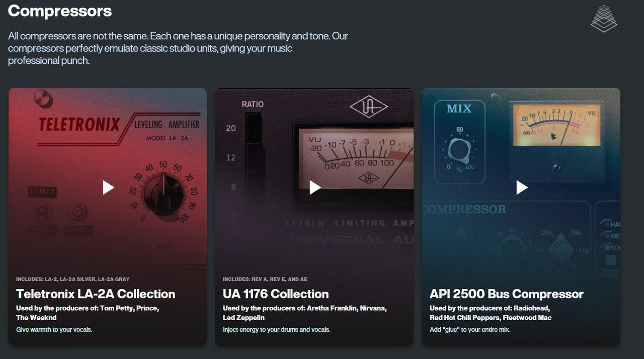Open the Teletronix LA-2A Collection title

tap(96, 294)
